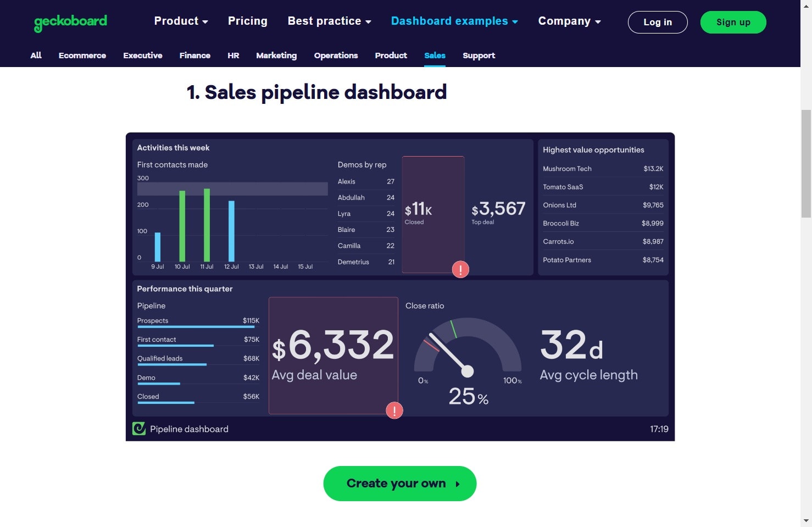The height and width of the screenshot is (527, 812).
Task: Click the alert icon on Avg deal value
Action: coord(394,410)
